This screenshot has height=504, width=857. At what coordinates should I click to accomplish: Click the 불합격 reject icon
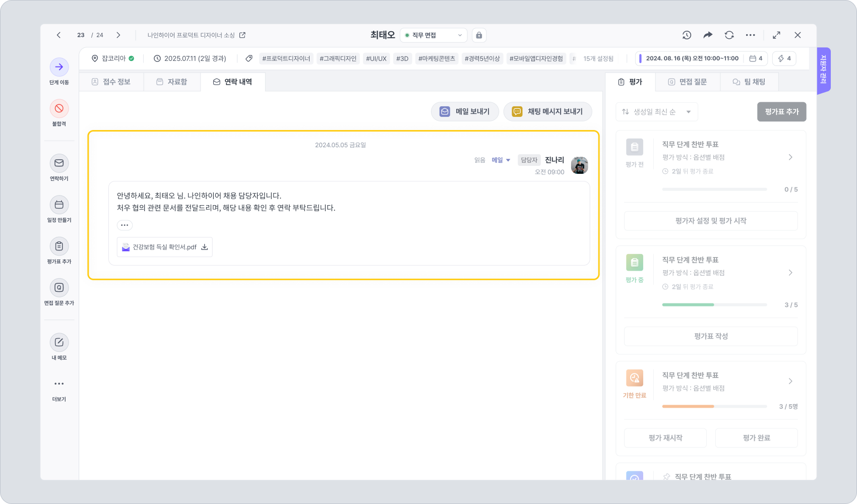59,108
